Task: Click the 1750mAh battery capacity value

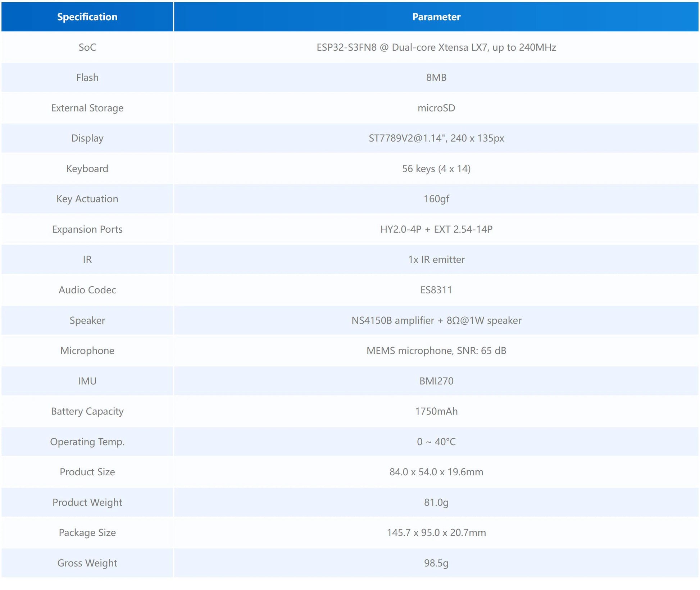Action: (x=436, y=411)
